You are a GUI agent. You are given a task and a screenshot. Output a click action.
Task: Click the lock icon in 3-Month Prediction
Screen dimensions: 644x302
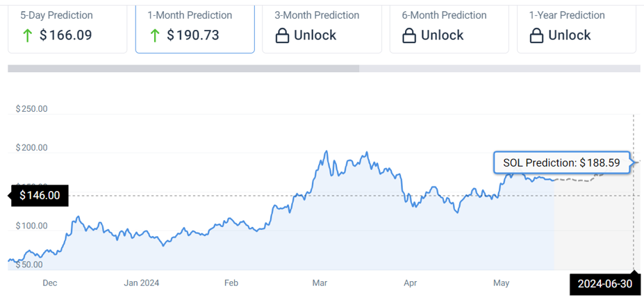(282, 35)
